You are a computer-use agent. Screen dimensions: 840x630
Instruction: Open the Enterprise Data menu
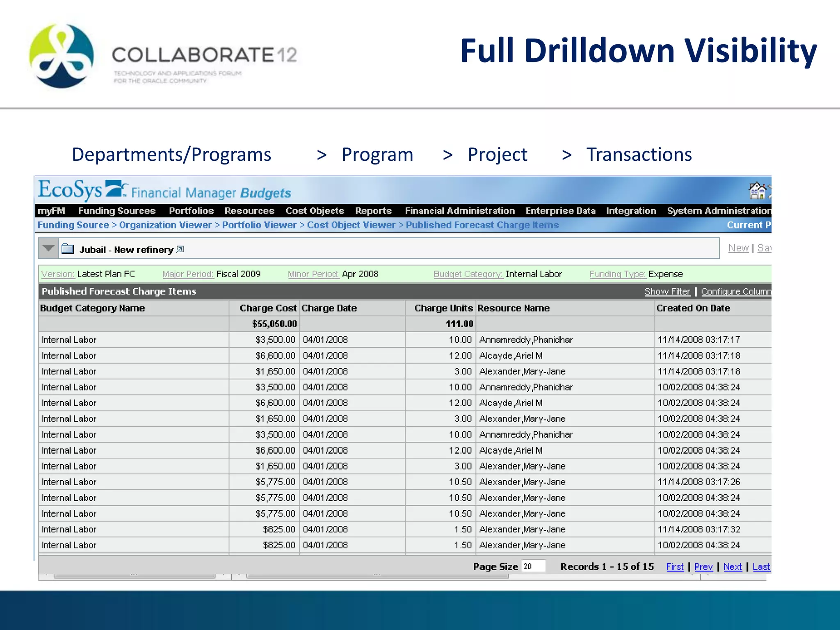pos(560,211)
